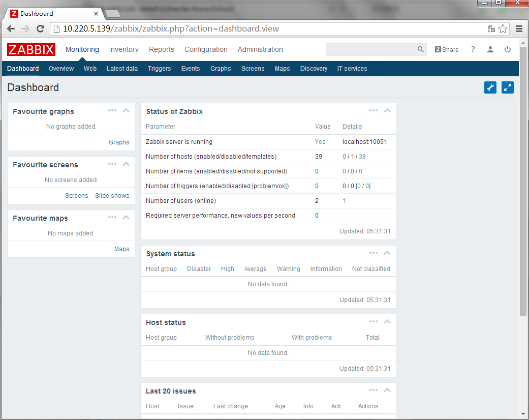Open the Maps submenu in navigation bar
Viewport: 529px width, 420px height.
pos(283,69)
